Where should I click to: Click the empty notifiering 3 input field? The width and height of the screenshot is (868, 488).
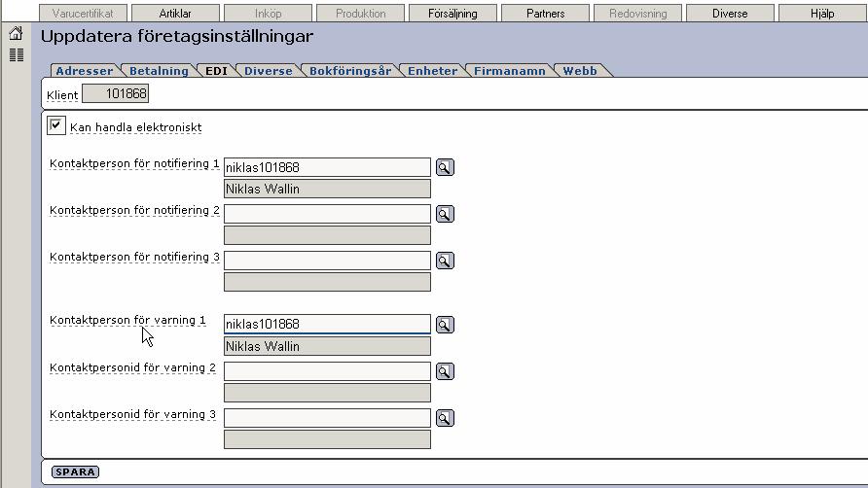pos(327,261)
